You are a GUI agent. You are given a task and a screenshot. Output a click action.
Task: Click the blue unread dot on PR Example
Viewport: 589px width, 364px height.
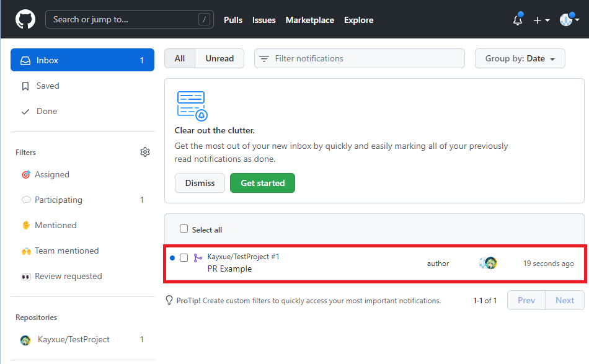[173, 259]
